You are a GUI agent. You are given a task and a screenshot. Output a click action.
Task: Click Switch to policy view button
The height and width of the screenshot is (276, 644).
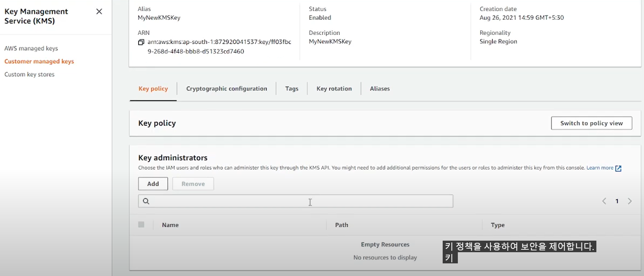pyautogui.click(x=592, y=123)
